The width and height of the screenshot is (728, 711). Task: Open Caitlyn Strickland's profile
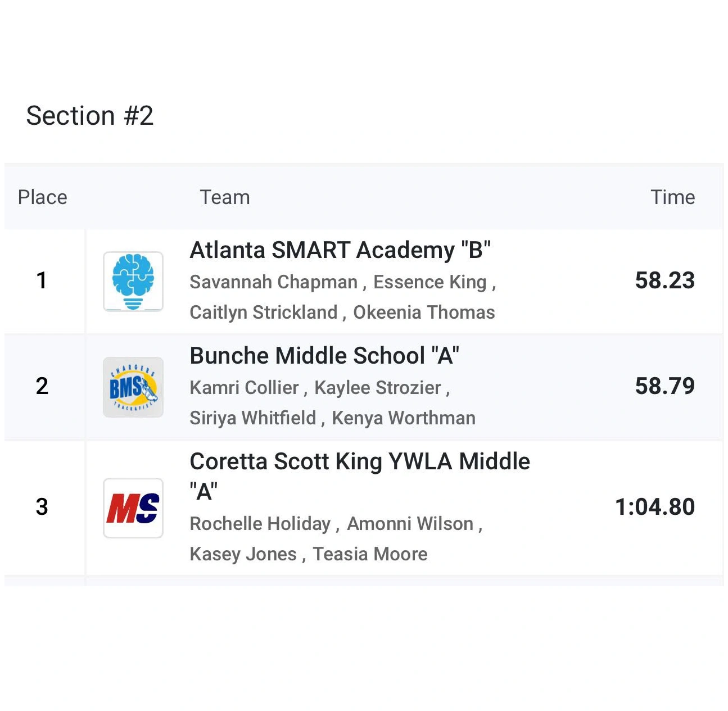pos(264,313)
